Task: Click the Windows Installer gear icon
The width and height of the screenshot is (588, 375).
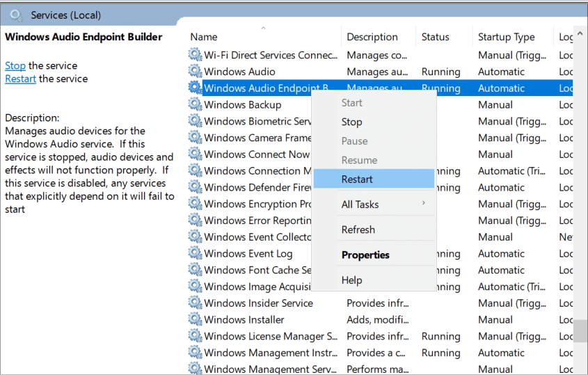Action: pos(195,319)
